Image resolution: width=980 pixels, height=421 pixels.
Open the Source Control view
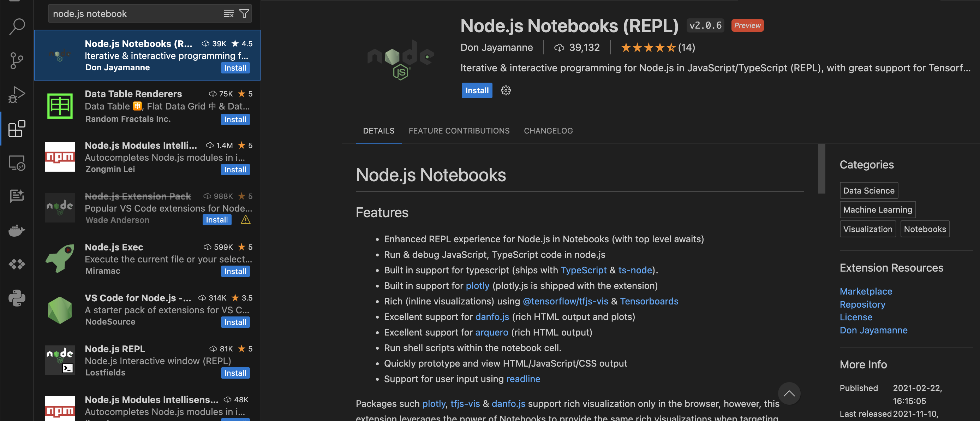point(17,61)
